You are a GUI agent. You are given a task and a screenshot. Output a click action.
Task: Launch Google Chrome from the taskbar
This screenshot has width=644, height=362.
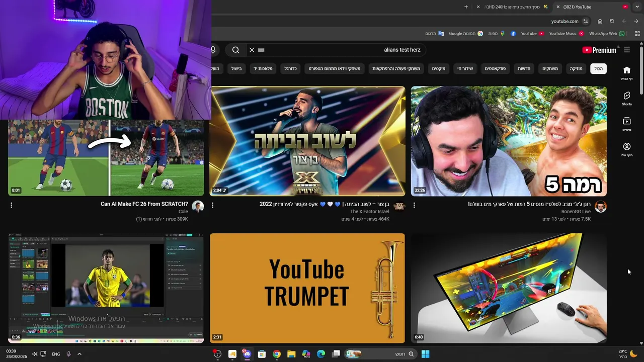(277, 354)
